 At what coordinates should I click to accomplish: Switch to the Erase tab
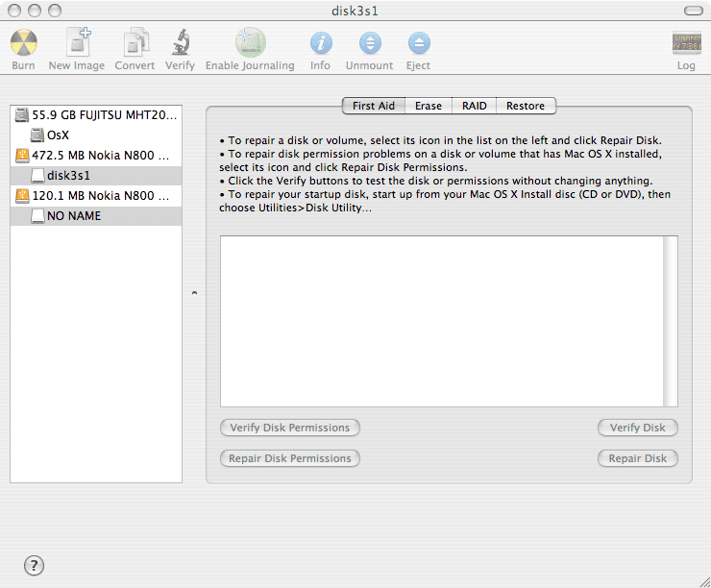(x=429, y=106)
